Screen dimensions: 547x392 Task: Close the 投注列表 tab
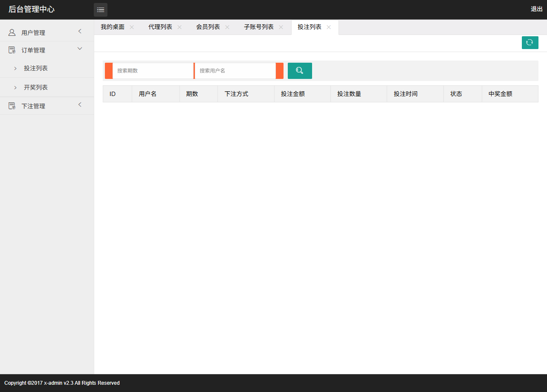click(x=329, y=27)
